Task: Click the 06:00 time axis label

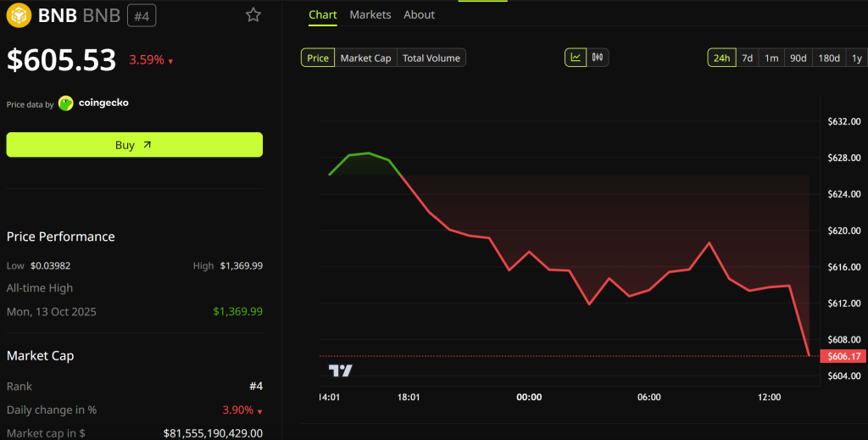Action: pyautogui.click(x=649, y=398)
